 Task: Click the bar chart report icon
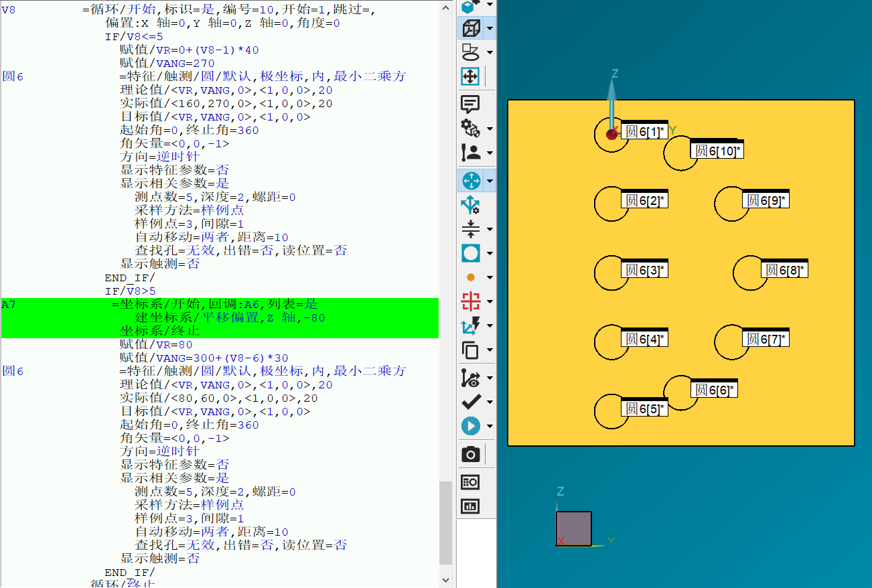pyautogui.click(x=471, y=506)
